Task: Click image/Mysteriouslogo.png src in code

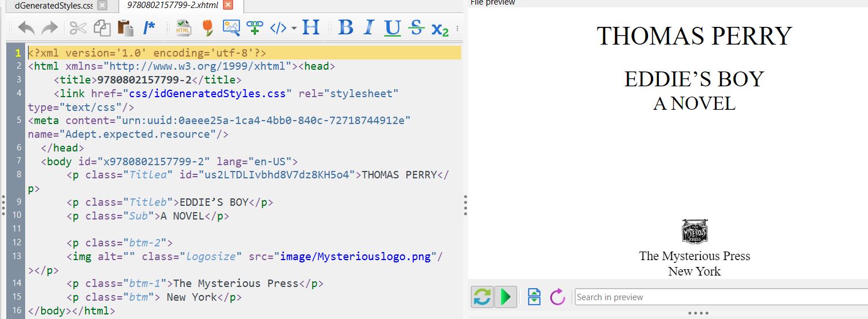Action: pos(355,257)
